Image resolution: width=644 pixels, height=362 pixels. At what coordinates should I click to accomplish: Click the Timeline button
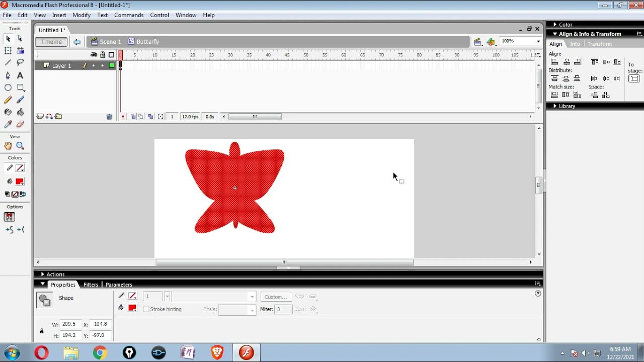click(x=52, y=42)
